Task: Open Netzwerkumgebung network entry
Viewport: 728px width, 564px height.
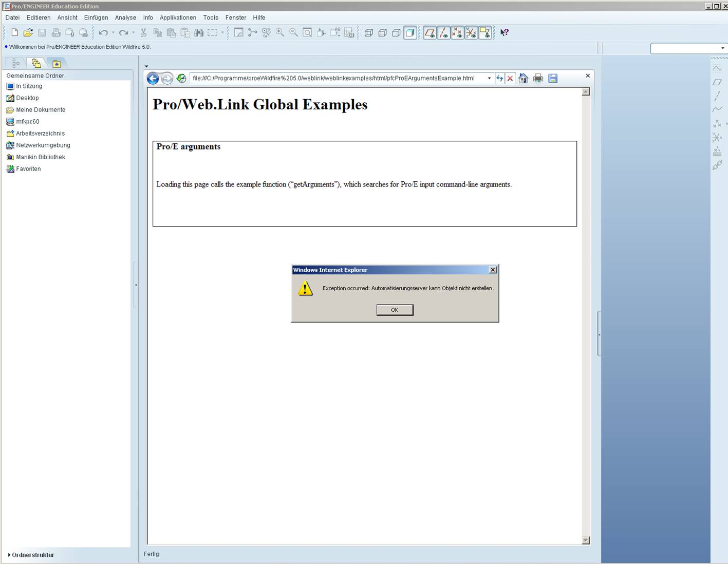Action: [38, 145]
